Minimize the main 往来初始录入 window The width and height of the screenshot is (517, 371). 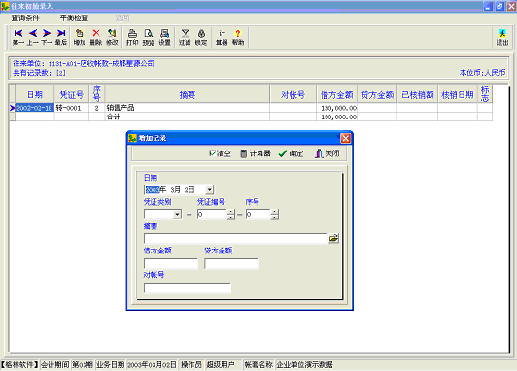tap(488, 6)
